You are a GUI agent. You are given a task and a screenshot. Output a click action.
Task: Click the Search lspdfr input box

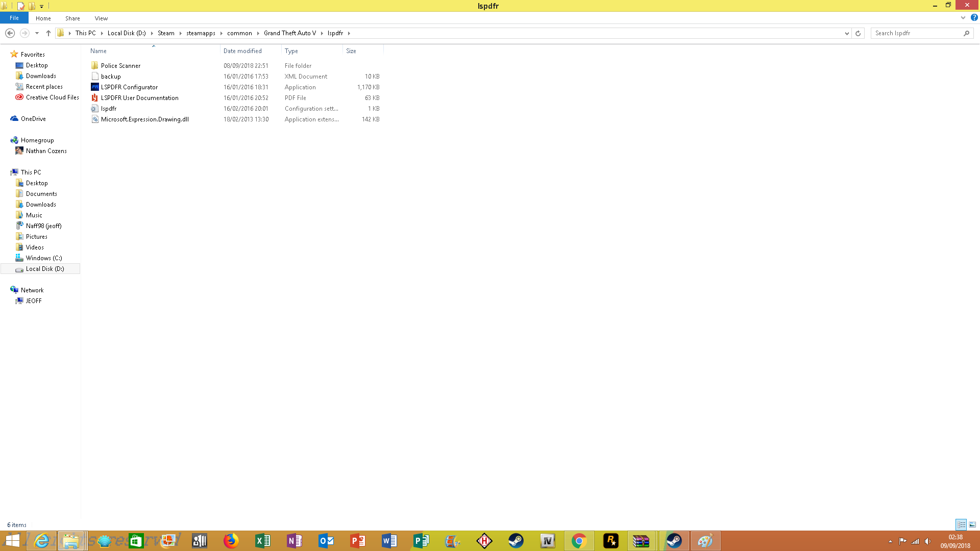tap(916, 33)
